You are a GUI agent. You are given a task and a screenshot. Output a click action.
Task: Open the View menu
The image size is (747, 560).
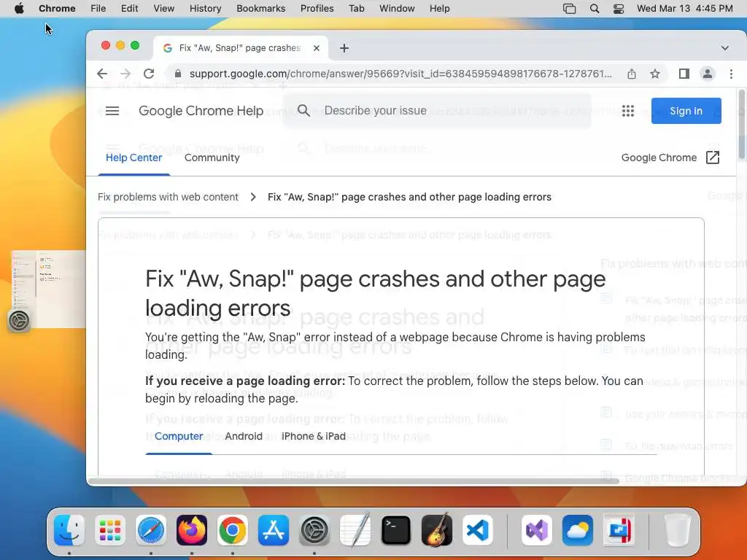[164, 9]
